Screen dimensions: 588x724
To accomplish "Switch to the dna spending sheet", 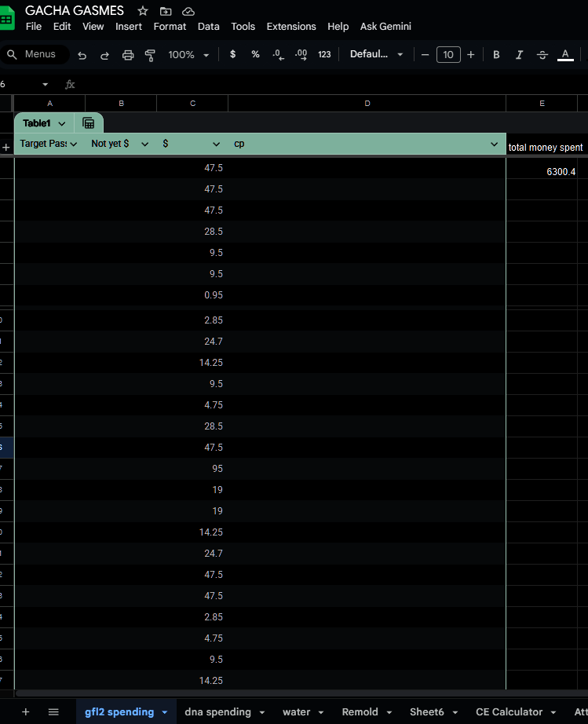I will (217, 712).
